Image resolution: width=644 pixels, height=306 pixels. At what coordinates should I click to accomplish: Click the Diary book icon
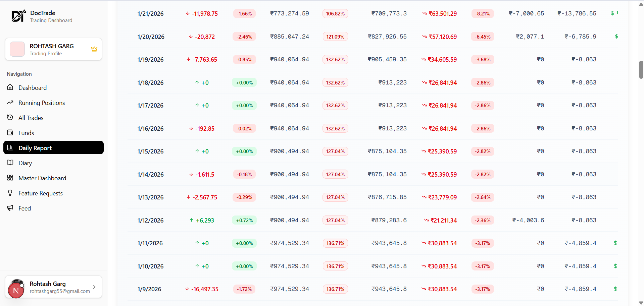[x=10, y=163]
